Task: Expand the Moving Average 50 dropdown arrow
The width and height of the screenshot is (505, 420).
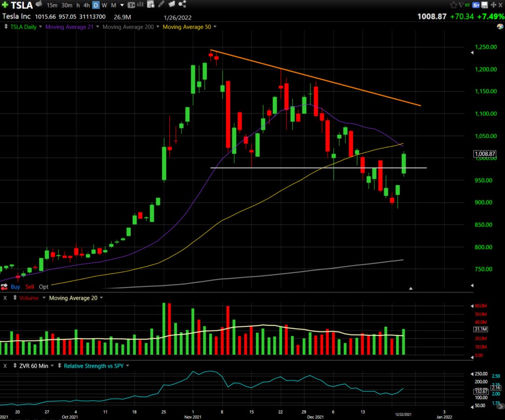Action: pos(215,27)
